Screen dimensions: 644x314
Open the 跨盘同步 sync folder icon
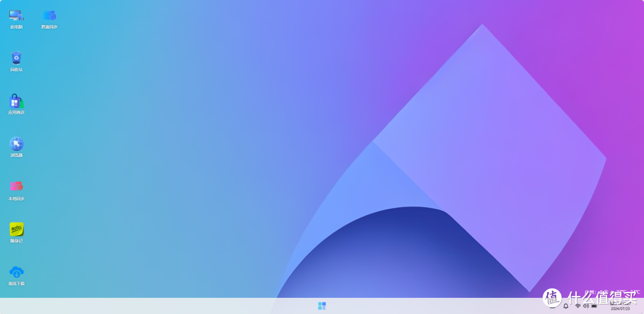pyautogui.click(x=49, y=16)
